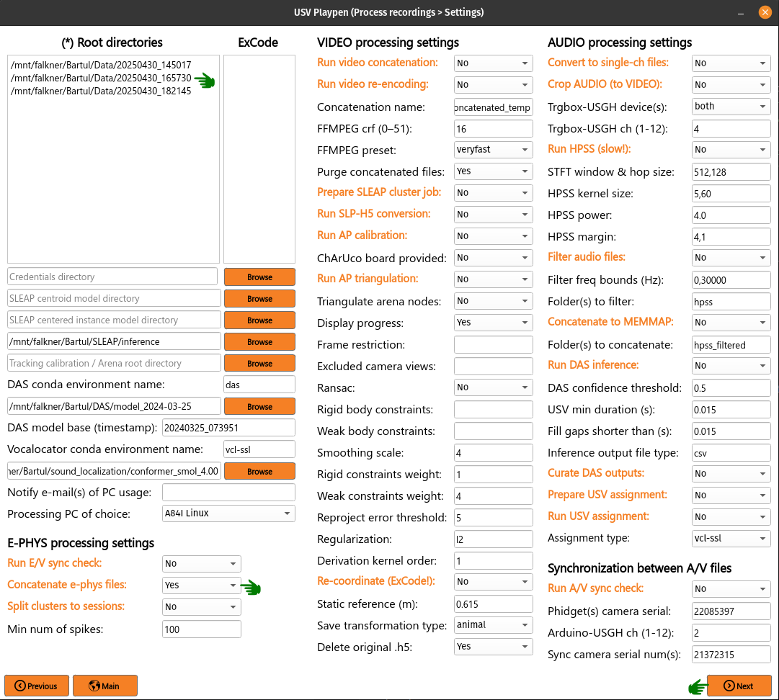This screenshot has width=779, height=700.
Task: Open Run E/V sync check dropdown
Action: 201,563
